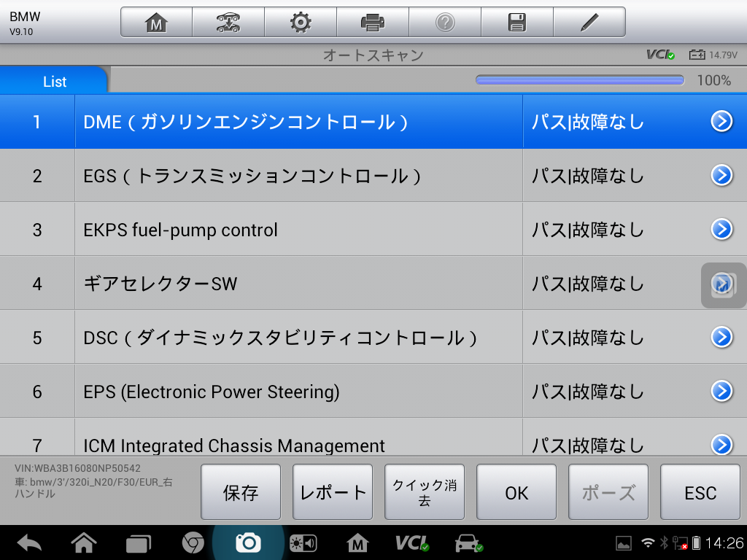Select ギアセレクターSW row
This screenshot has height=560, width=747.
pyautogui.click(x=373, y=284)
